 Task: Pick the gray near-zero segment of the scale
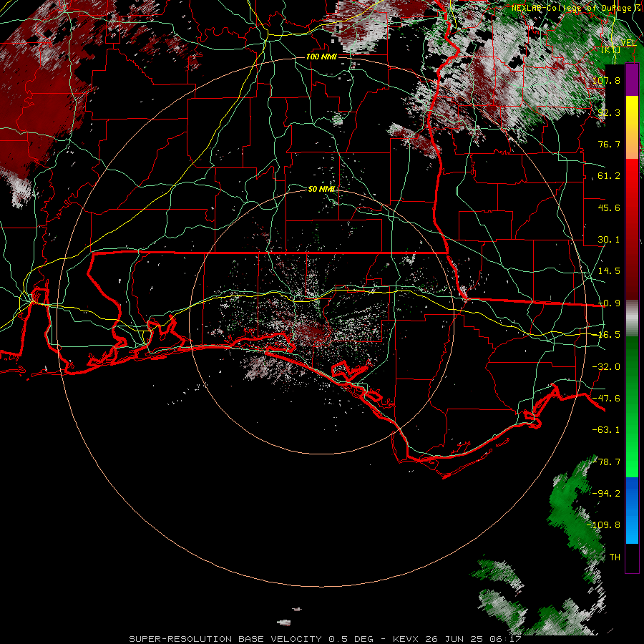(632, 318)
